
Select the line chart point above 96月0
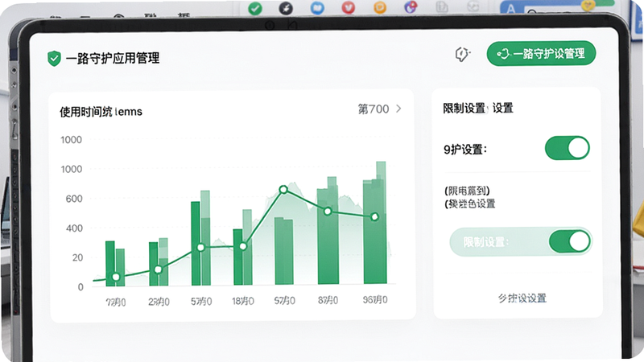[x=374, y=216]
